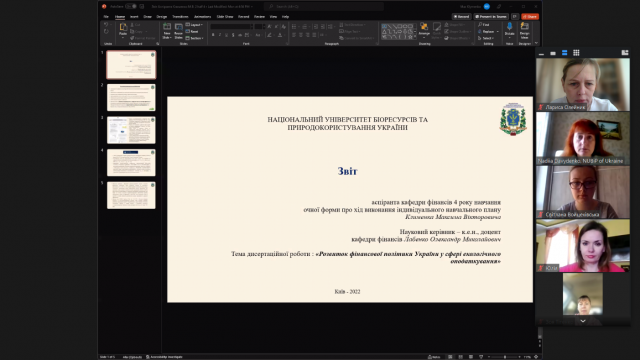Open the Select dropdown
The image size is (640, 360).
click(486, 38)
